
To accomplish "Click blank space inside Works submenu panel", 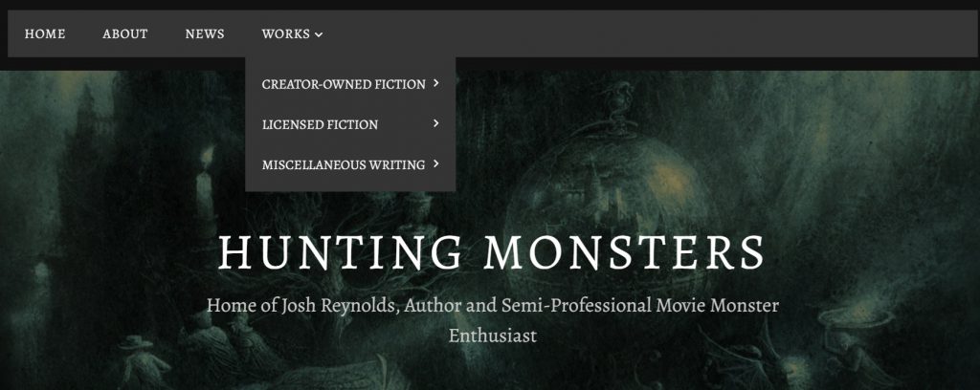I will coord(350,184).
